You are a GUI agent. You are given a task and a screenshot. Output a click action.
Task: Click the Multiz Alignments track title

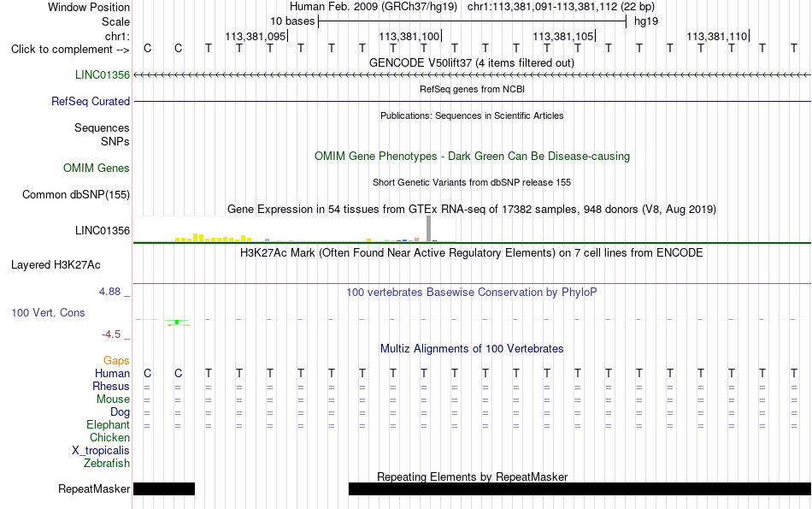[472, 349]
